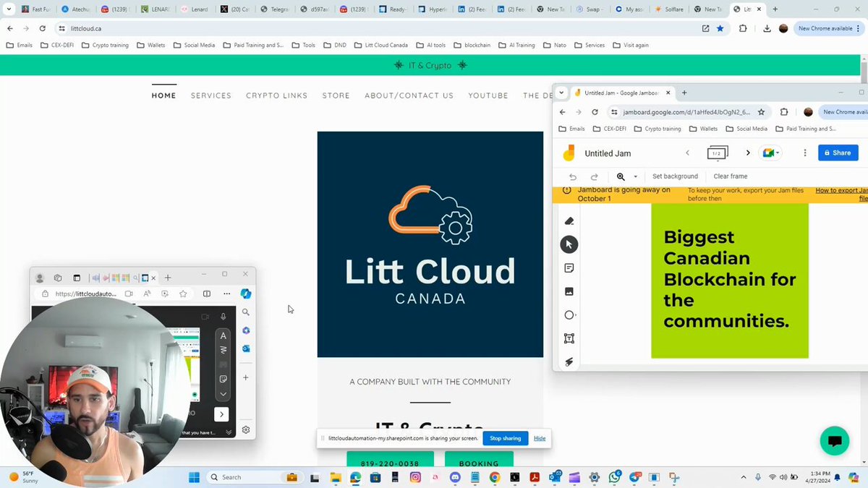Open the Google Meet dropdown in Jamboard

pos(770,153)
